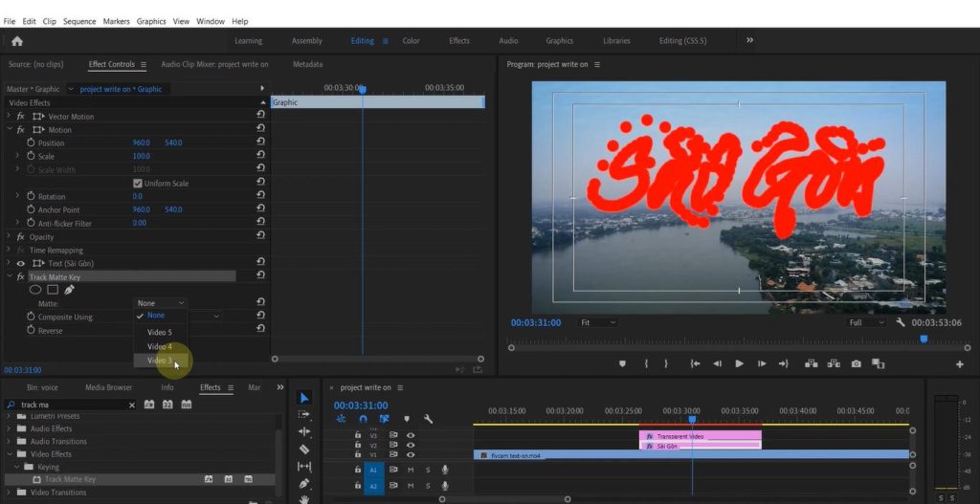
Task: Click the Sài Gòn clip in timeline
Action: [x=700, y=446]
